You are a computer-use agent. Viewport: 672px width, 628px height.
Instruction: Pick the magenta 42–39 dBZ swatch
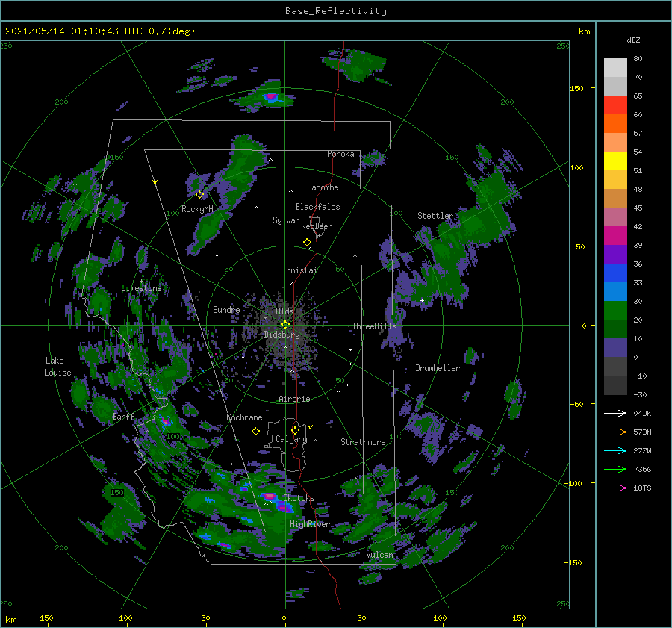pyautogui.click(x=615, y=236)
